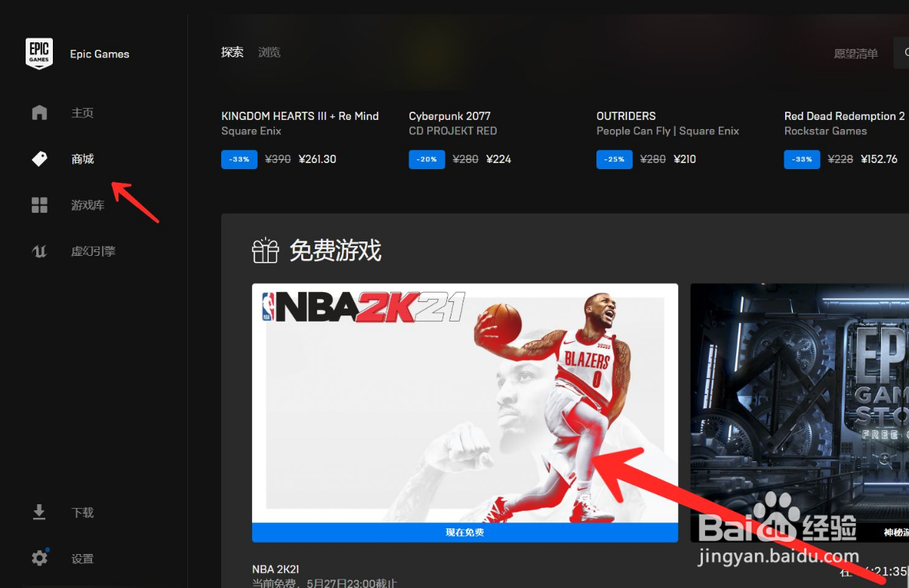Viewport: 909px width, 588px height.
Task: Switch to the 探索 tab
Action: [x=233, y=52]
